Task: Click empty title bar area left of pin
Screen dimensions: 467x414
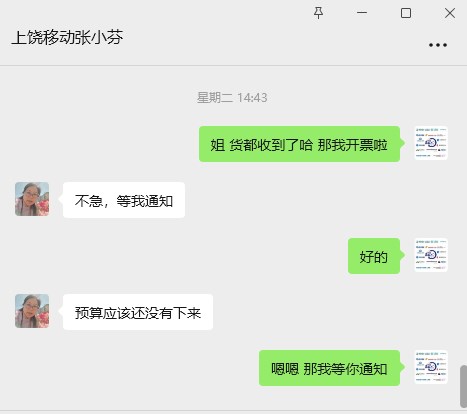Action: 217,13
